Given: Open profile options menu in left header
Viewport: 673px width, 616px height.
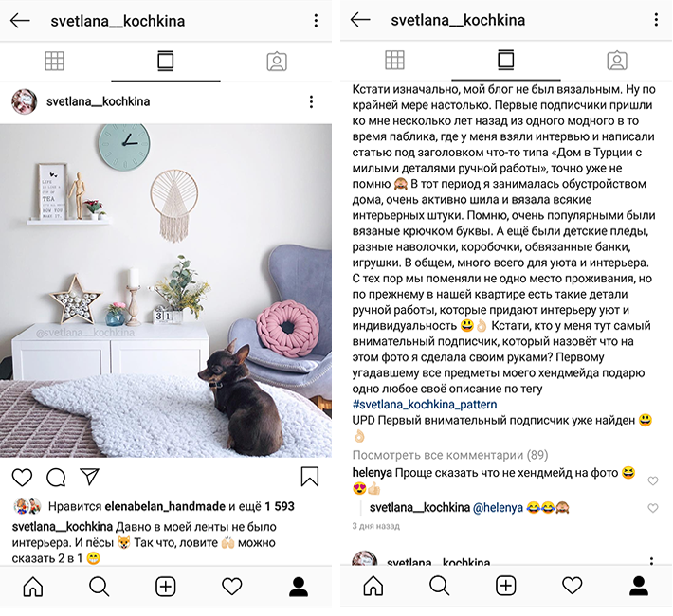Looking at the screenshot, I should (316, 21).
